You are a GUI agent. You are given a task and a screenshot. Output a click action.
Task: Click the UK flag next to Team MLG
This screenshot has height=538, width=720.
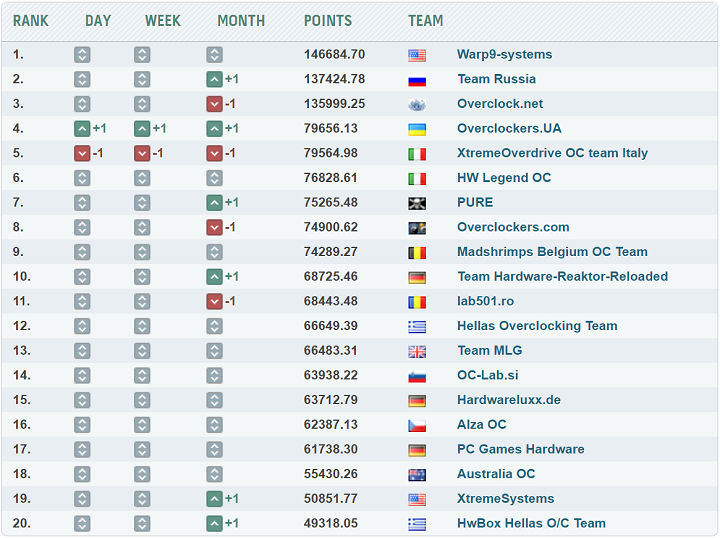[417, 351]
